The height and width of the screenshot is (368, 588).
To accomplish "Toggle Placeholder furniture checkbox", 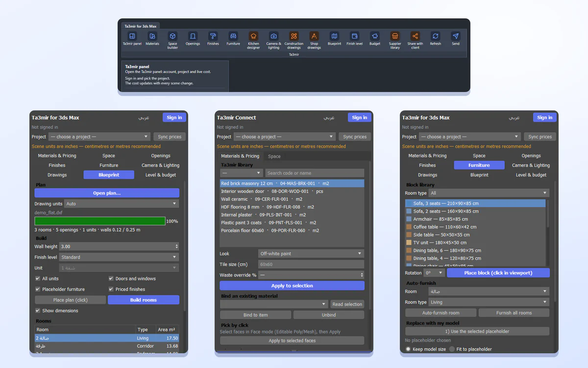I will pyautogui.click(x=38, y=289).
